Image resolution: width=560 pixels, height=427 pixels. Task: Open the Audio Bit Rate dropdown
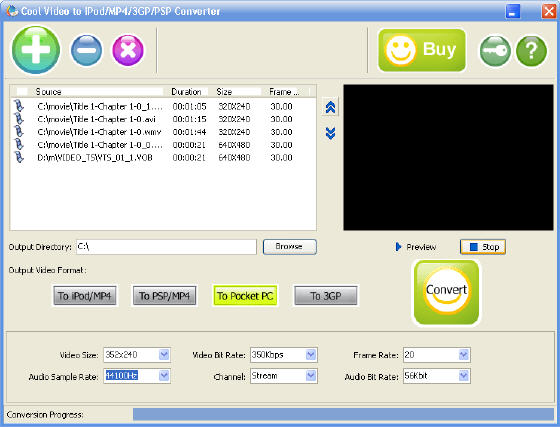464,376
